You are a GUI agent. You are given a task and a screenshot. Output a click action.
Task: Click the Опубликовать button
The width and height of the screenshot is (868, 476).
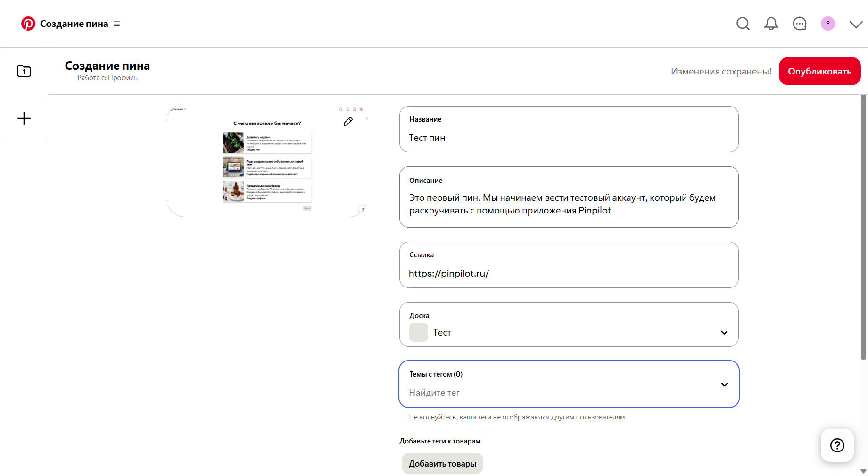coord(819,71)
